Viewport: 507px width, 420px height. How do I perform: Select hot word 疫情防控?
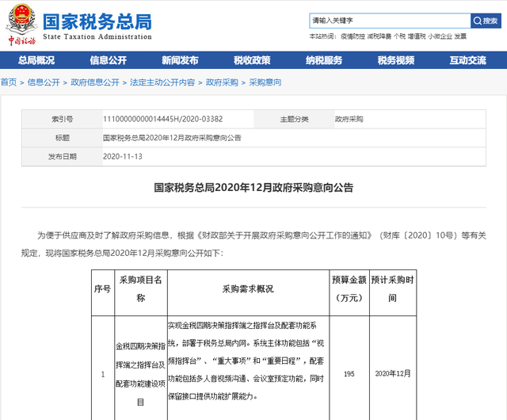tap(353, 36)
